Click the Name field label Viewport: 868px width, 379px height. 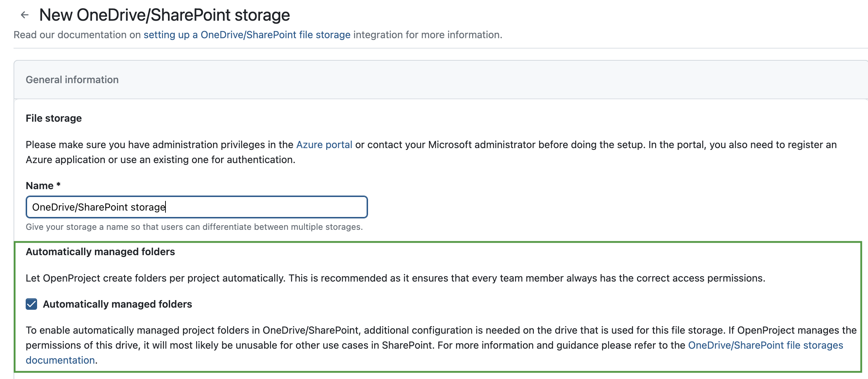point(42,185)
